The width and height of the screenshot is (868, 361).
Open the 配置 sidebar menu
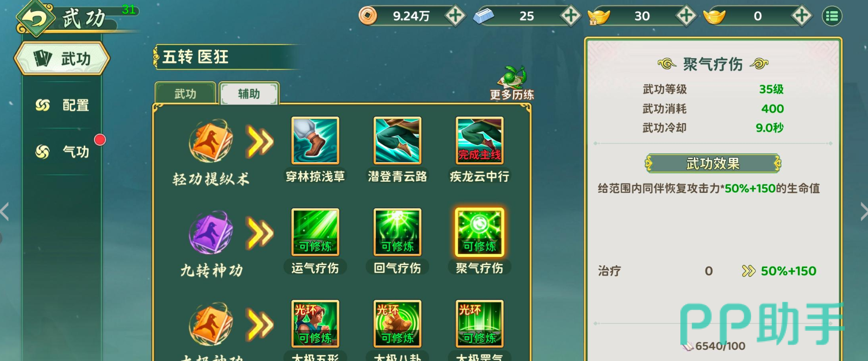coord(63,105)
